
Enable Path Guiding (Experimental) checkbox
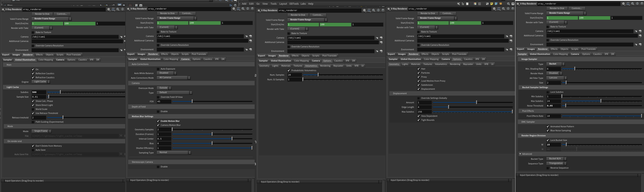pos(33,122)
